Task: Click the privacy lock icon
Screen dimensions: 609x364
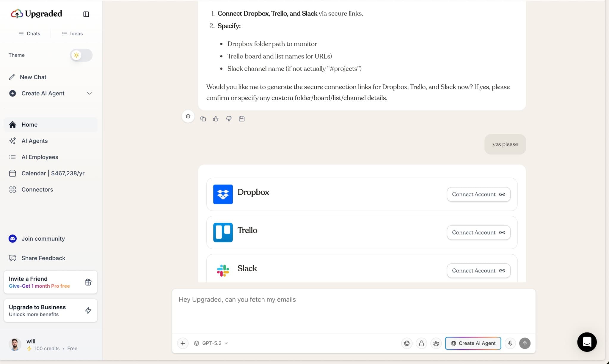Action: (x=421, y=343)
